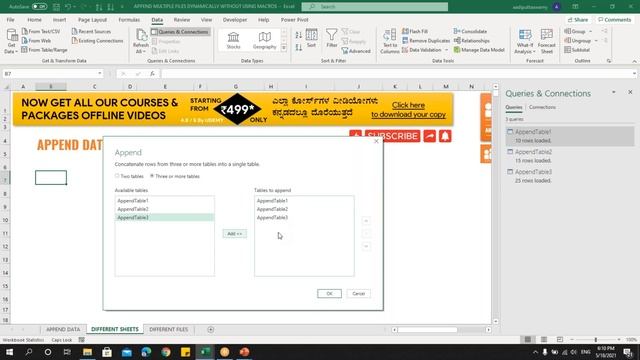Screen dimensions: 640x360
Task: Confirm Append dialog with OK
Action: (329, 293)
